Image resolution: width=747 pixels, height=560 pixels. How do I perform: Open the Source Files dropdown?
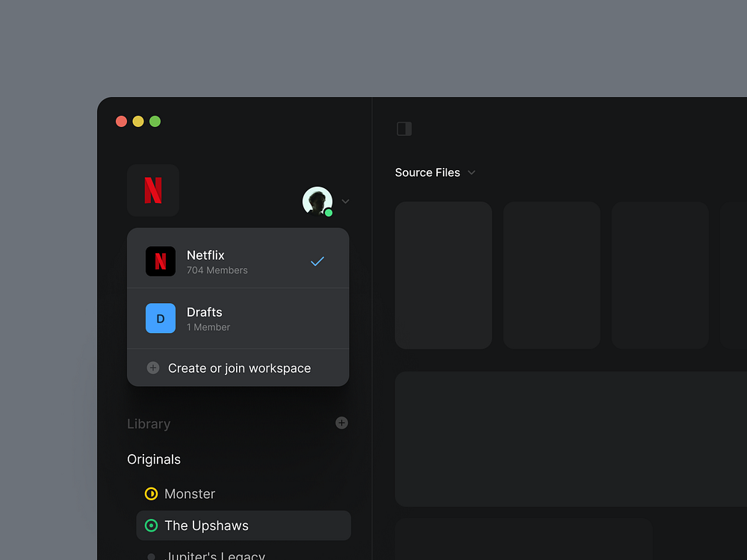tap(435, 172)
